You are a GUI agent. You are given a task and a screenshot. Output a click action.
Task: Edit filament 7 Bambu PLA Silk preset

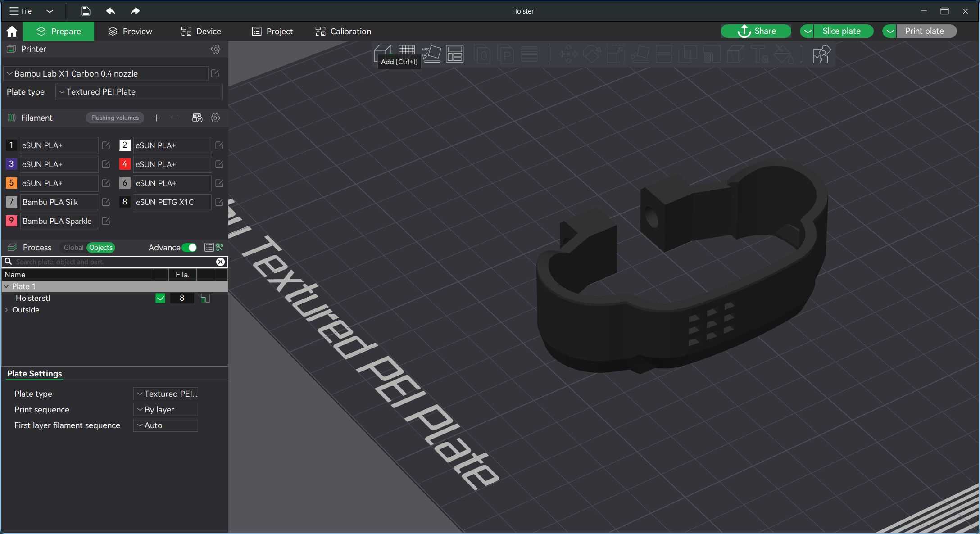[x=106, y=202]
